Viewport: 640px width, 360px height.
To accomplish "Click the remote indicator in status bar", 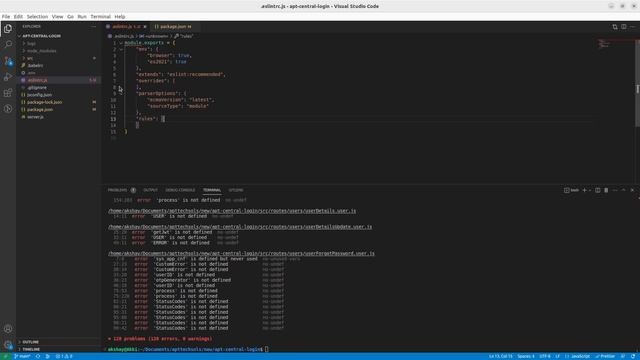I will pyautogui.click(x=5, y=356).
